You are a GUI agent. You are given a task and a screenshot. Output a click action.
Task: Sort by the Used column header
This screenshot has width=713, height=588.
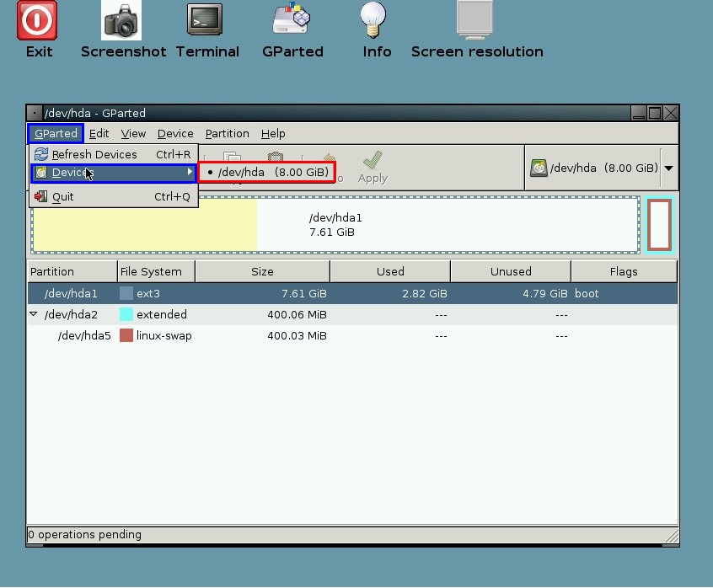click(390, 271)
